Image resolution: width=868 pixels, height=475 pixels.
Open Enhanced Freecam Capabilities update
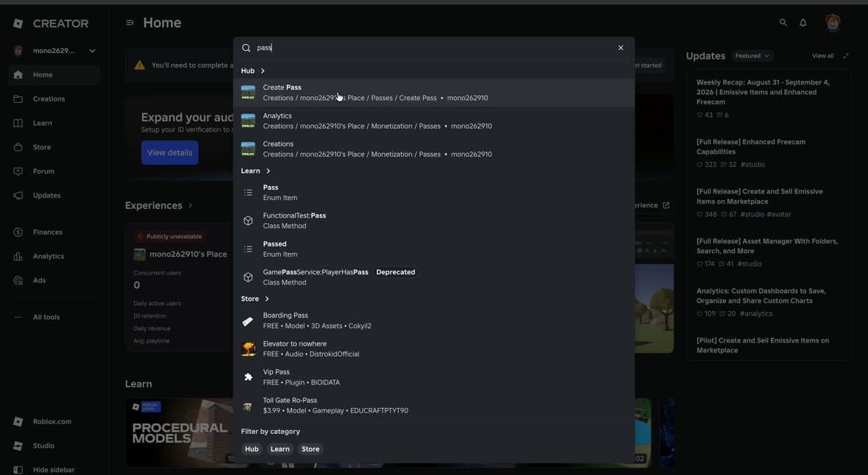750,147
